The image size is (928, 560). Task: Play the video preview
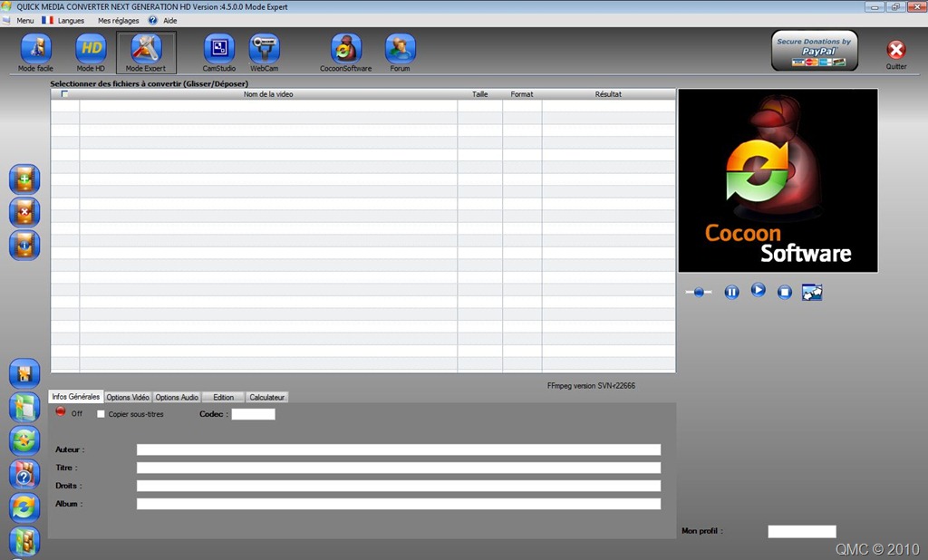pyautogui.click(x=759, y=290)
